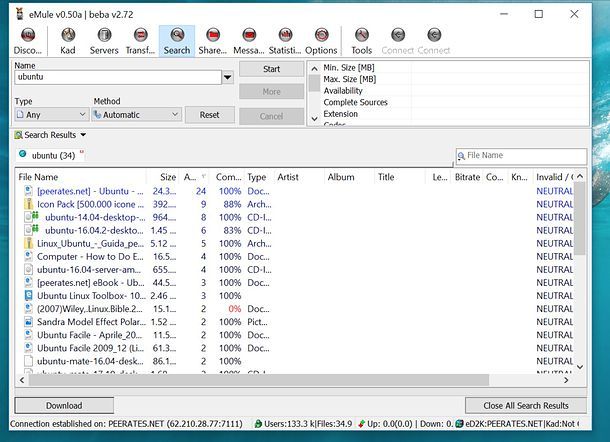
Task: Click the file icon of ubuntu-16.04.2-desktop row
Action: click(28, 230)
